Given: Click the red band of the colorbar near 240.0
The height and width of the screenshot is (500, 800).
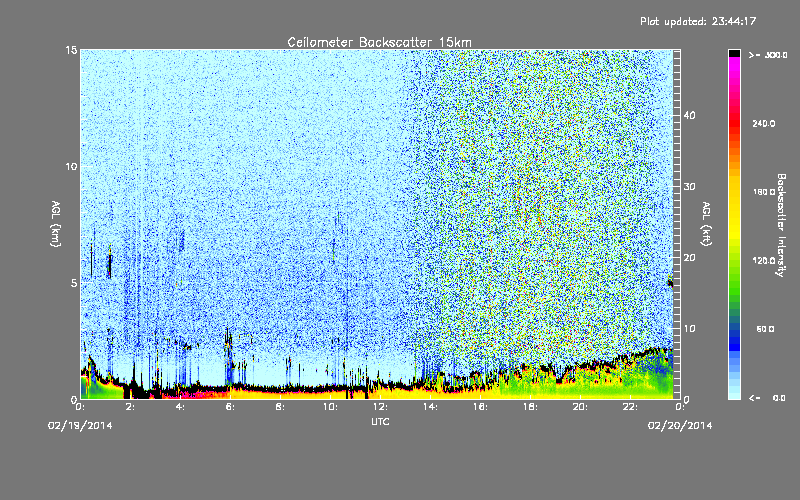Looking at the screenshot, I should pyautogui.click(x=734, y=123).
